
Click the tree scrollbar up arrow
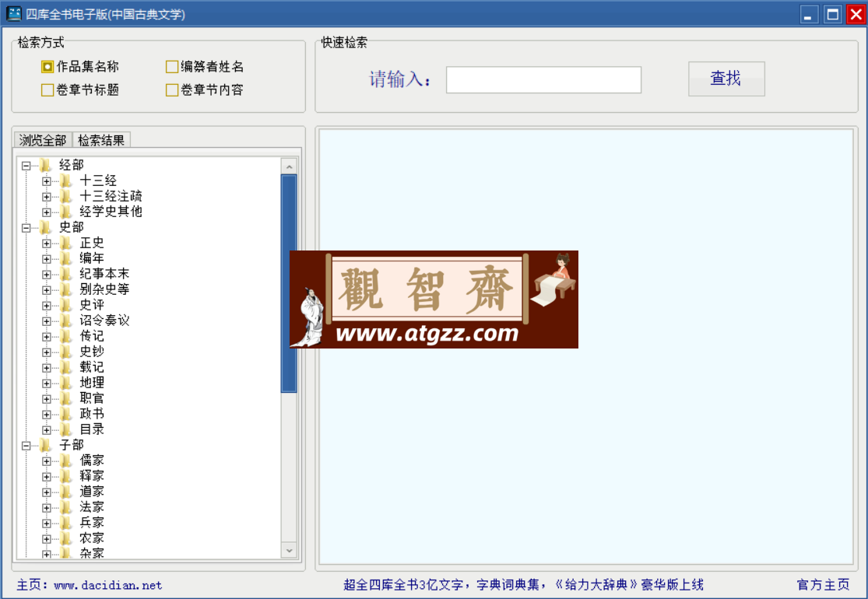[289, 166]
